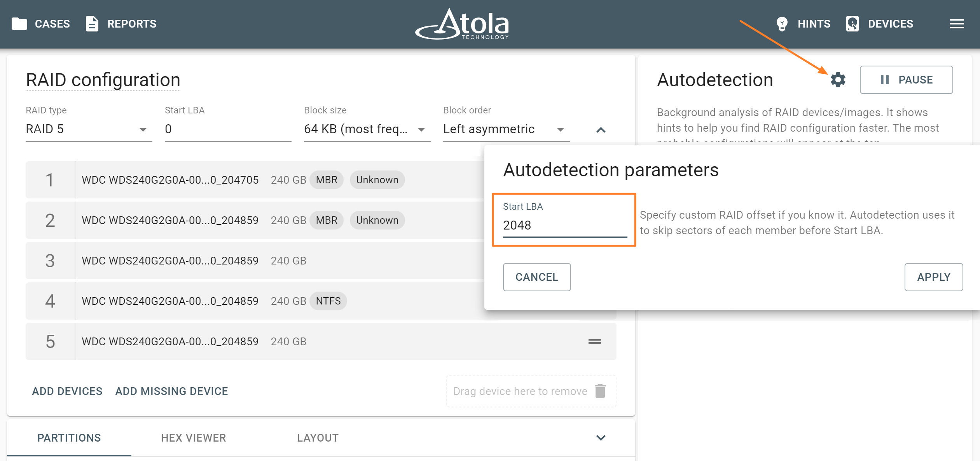Click row number 5 cell

pyautogui.click(x=50, y=341)
